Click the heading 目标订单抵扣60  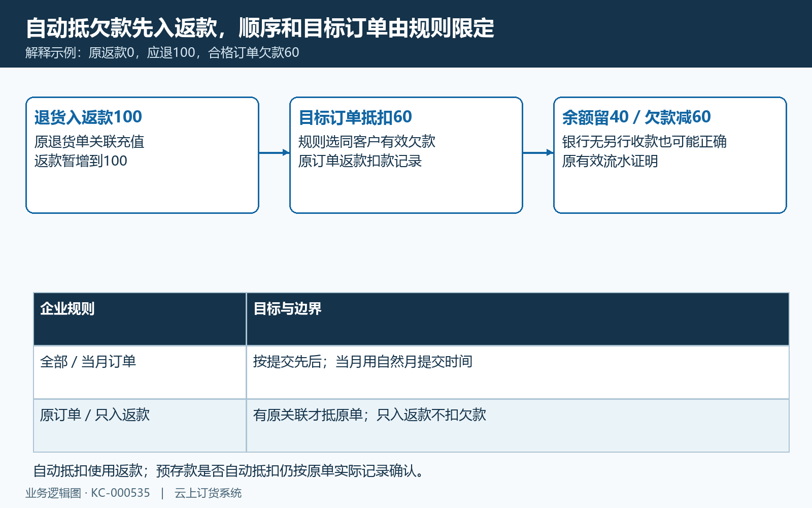tap(355, 117)
